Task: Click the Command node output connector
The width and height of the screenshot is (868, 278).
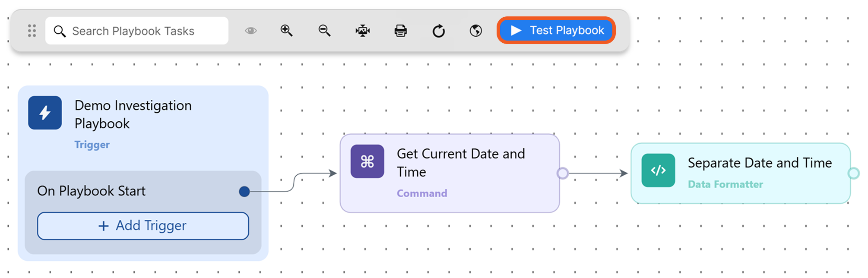Action: pos(562,173)
